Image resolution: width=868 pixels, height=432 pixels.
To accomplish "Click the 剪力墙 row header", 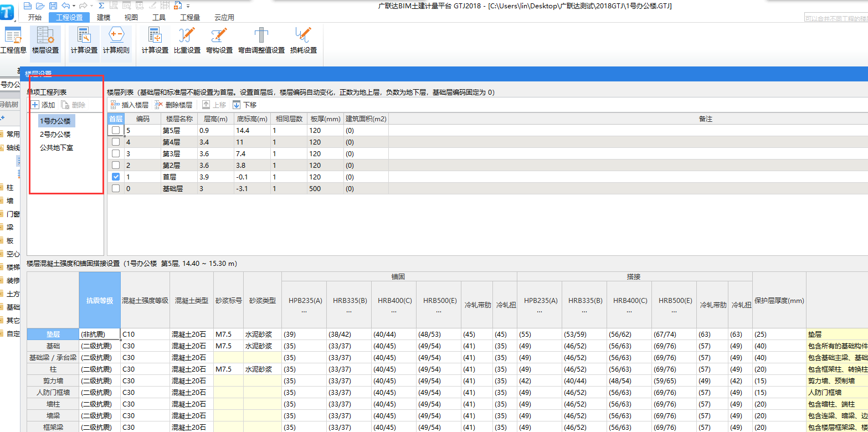I will point(53,380).
